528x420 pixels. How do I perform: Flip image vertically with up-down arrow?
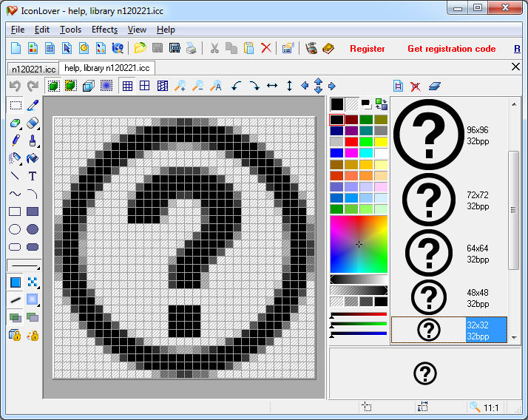tap(289, 86)
